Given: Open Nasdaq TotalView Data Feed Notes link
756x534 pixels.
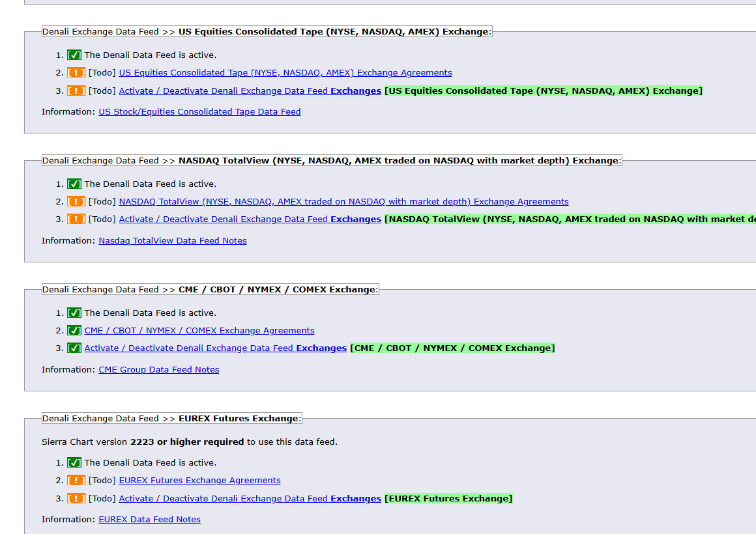Looking at the screenshot, I should (x=173, y=240).
